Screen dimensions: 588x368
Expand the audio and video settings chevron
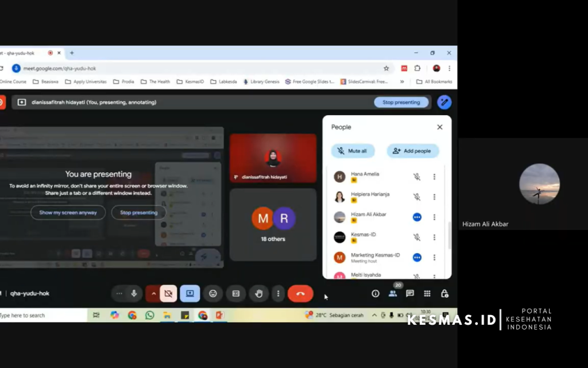[x=153, y=293]
